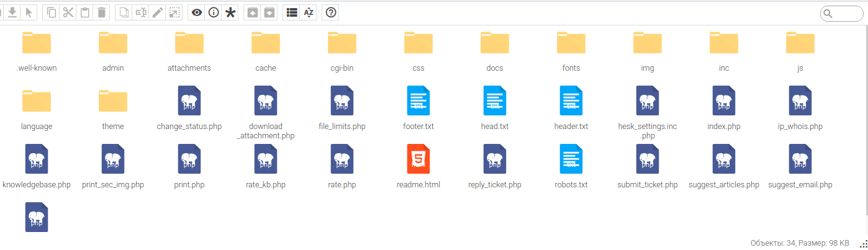This screenshot has height=250, width=868.
Task: Click the rename toolbar icon
Action: coord(141,12)
